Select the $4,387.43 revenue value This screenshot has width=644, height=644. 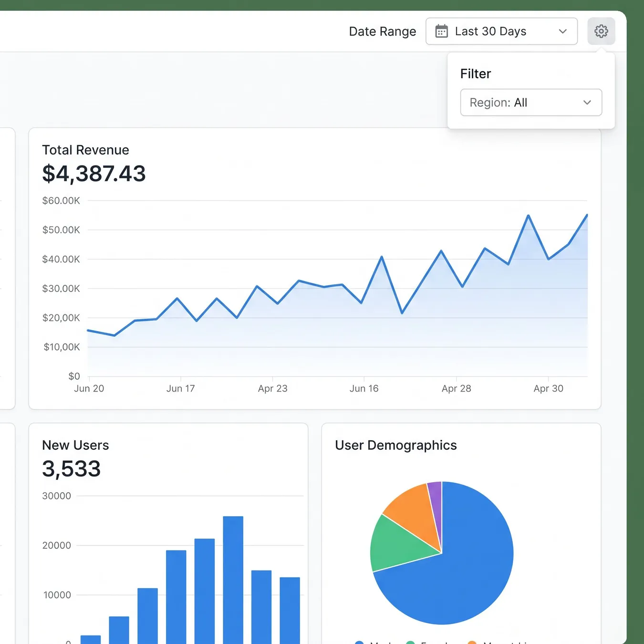[x=94, y=174]
